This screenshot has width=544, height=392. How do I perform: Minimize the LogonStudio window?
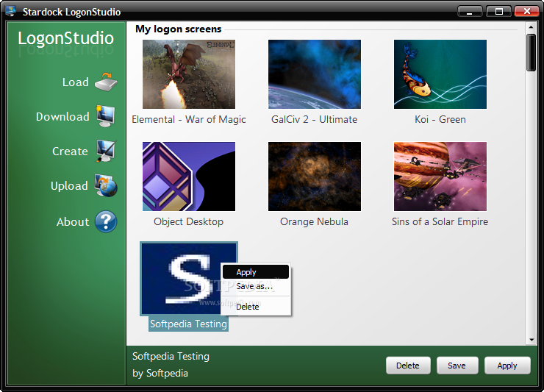tap(470, 12)
